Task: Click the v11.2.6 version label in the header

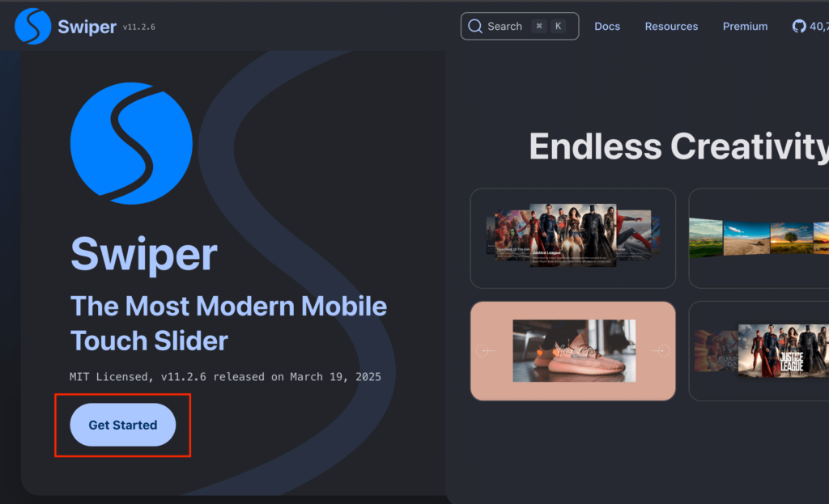Action: pyautogui.click(x=139, y=27)
